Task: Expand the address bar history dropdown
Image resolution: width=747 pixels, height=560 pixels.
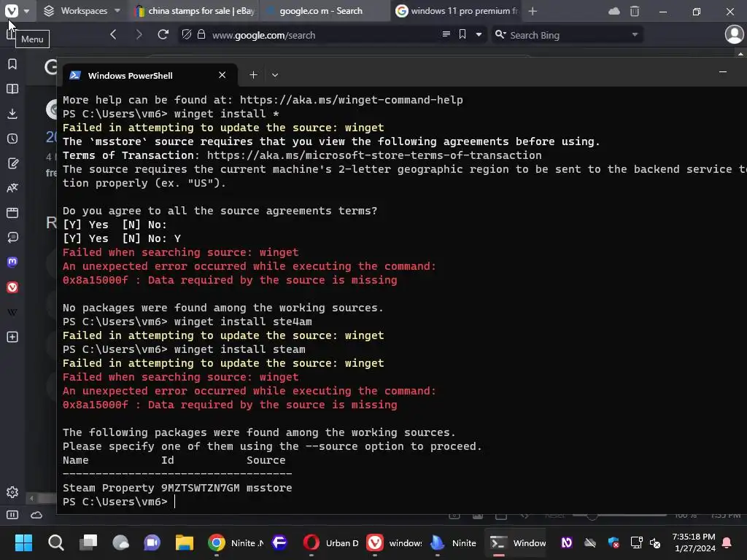Action: point(479,35)
